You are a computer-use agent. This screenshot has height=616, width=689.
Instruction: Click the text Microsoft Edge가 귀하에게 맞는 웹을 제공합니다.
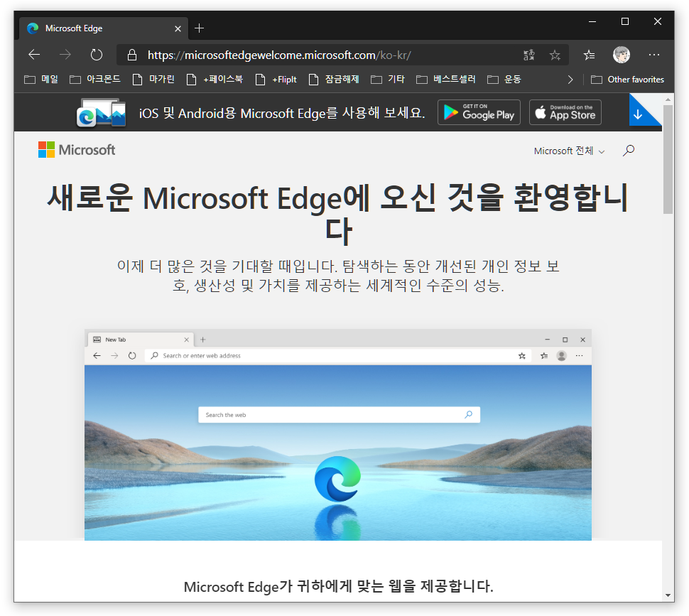point(338,586)
